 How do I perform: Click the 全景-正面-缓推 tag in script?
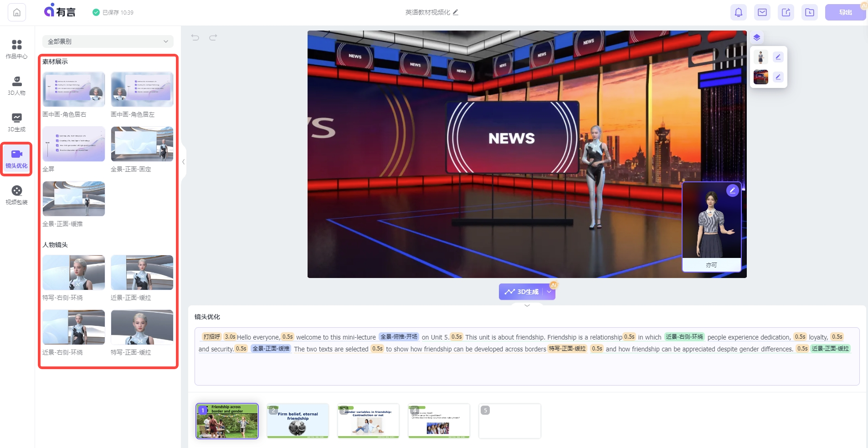coord(271,349)
